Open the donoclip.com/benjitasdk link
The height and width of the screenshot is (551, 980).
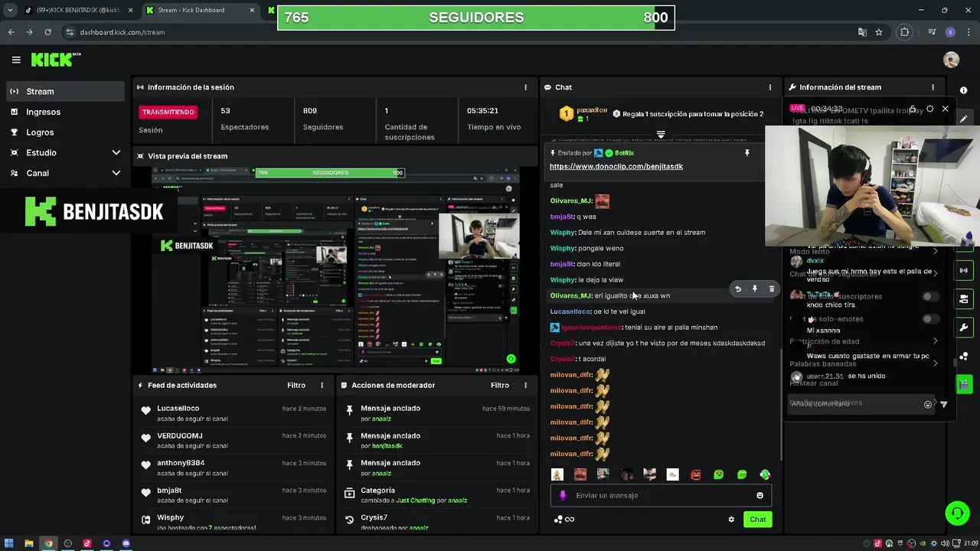[x=616, y=166]
